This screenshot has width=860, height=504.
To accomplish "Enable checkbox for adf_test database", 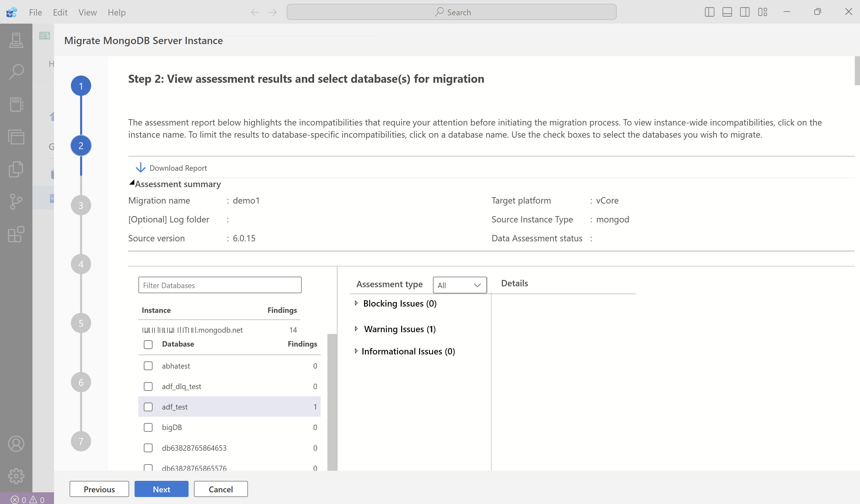I will (148, 406).
